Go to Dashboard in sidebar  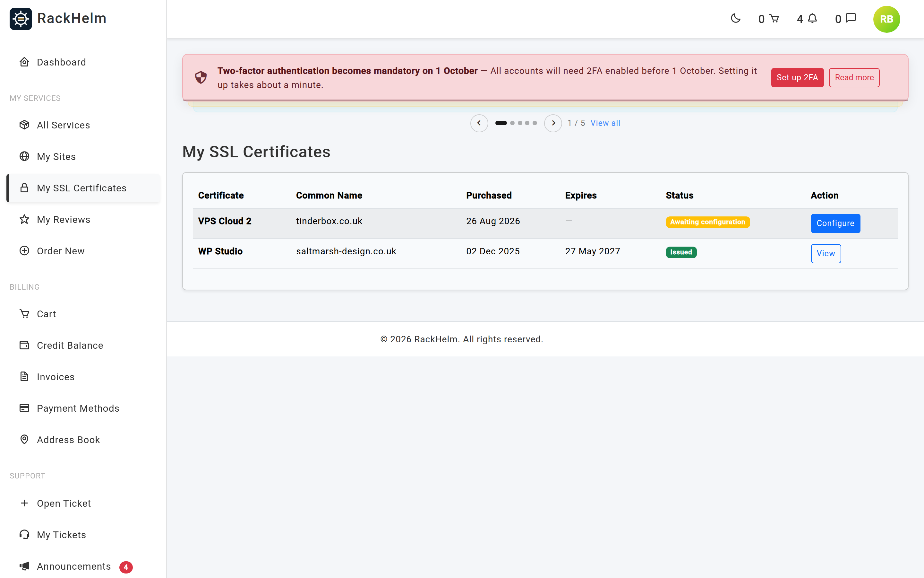83,62
